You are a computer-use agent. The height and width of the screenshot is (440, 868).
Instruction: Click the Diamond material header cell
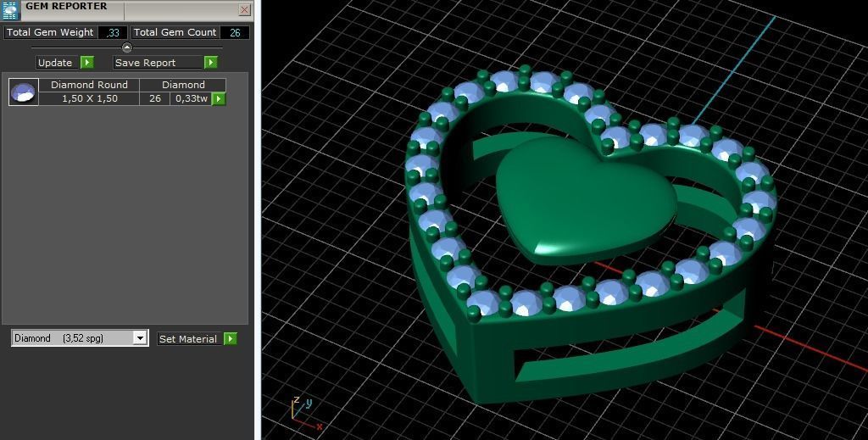click(183, 85)
